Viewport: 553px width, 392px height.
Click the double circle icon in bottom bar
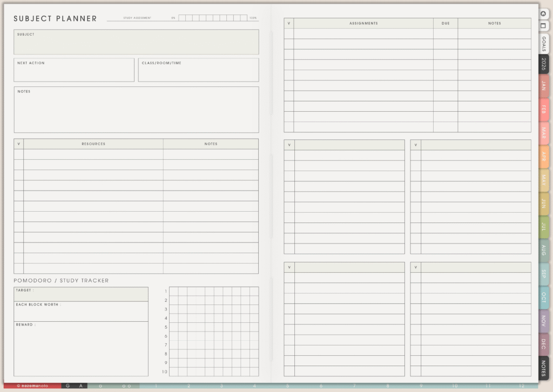point(126,386)
